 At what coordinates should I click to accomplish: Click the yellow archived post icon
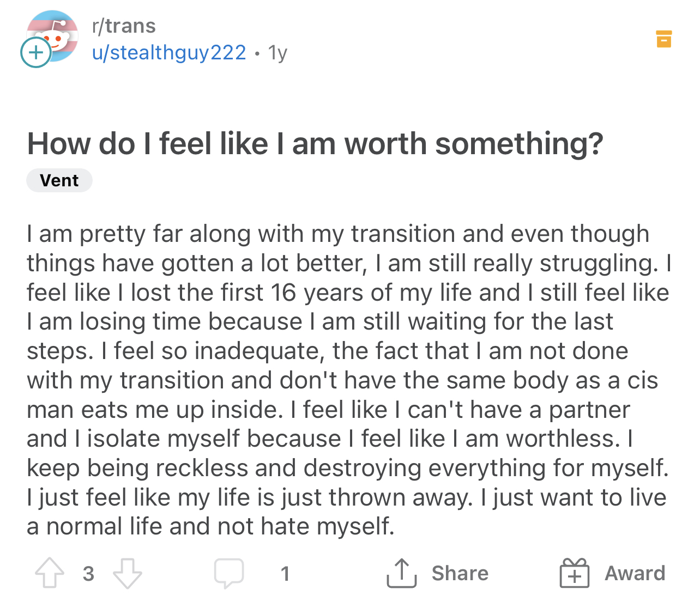tap(663, 39)
